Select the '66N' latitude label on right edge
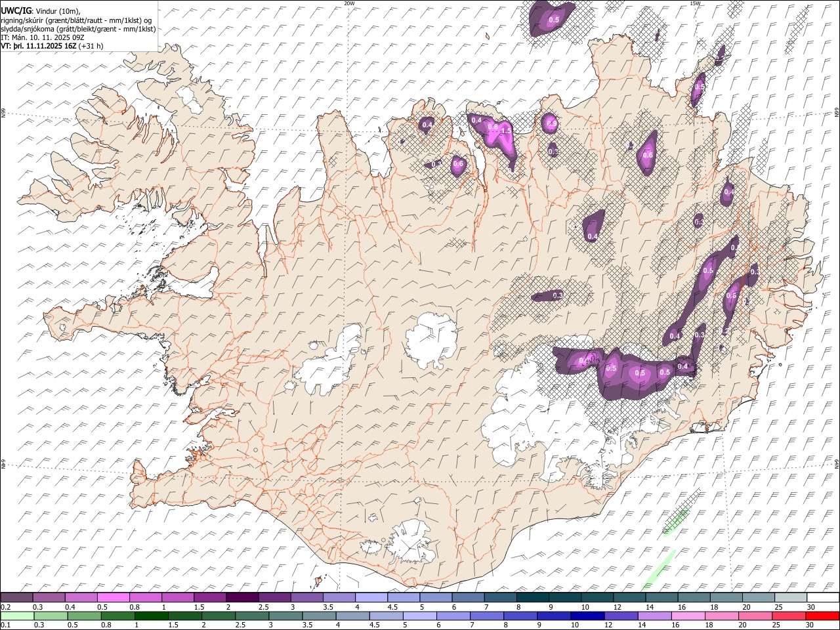The height and width of the screenshot is (630, 840). pos(837,114)
